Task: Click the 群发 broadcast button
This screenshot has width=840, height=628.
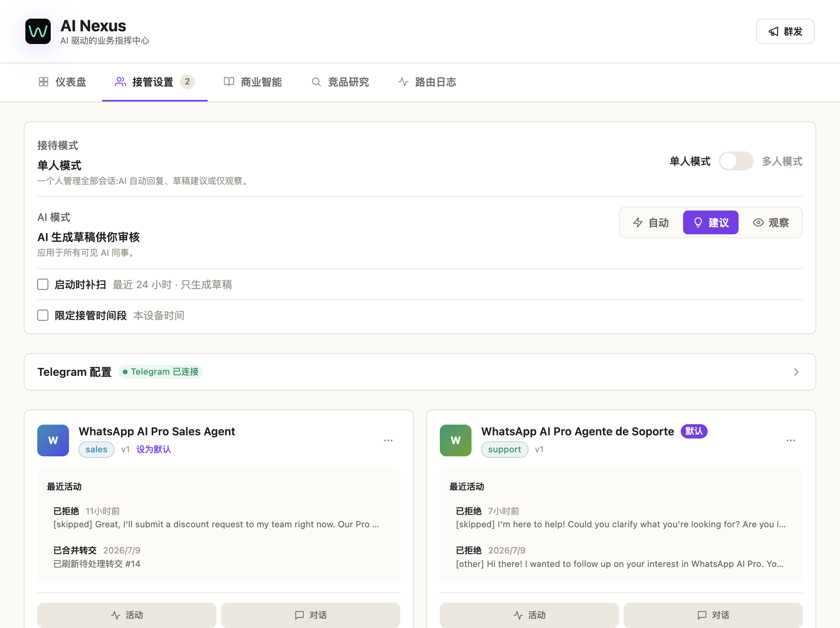Action: (x=785, y=31)
